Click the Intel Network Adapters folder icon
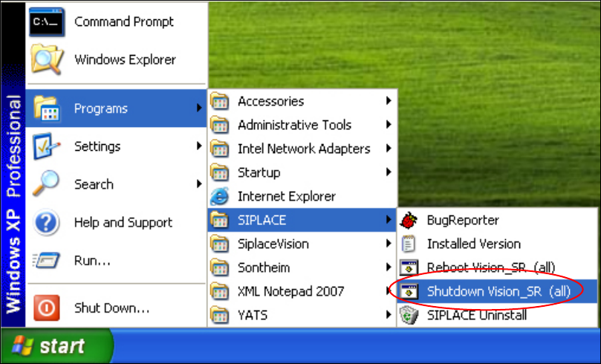The height and width of the screenshot is (364, 601). tap(220, 149)
